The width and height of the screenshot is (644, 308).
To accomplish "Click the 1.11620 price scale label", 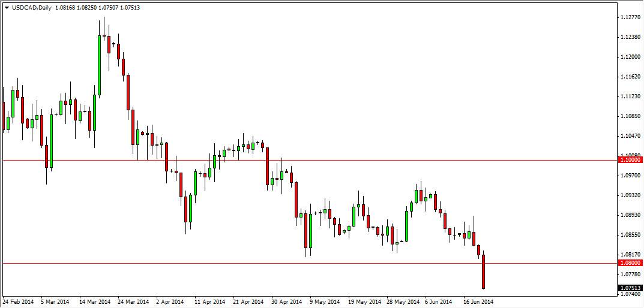I will [x=631, y=77].
